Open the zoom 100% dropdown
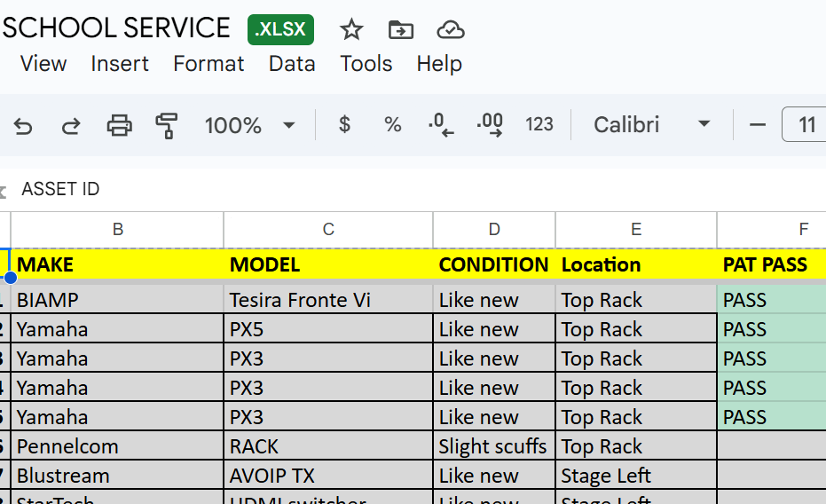 [249, 125]
